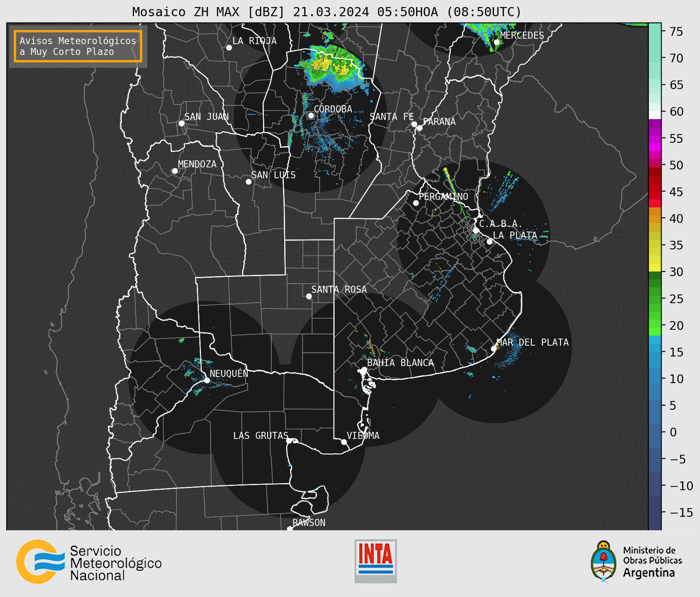The height and width of the screenshot is (597, 700).
Task: Click the NEUQUÉN label text
Action: (229, 373)
